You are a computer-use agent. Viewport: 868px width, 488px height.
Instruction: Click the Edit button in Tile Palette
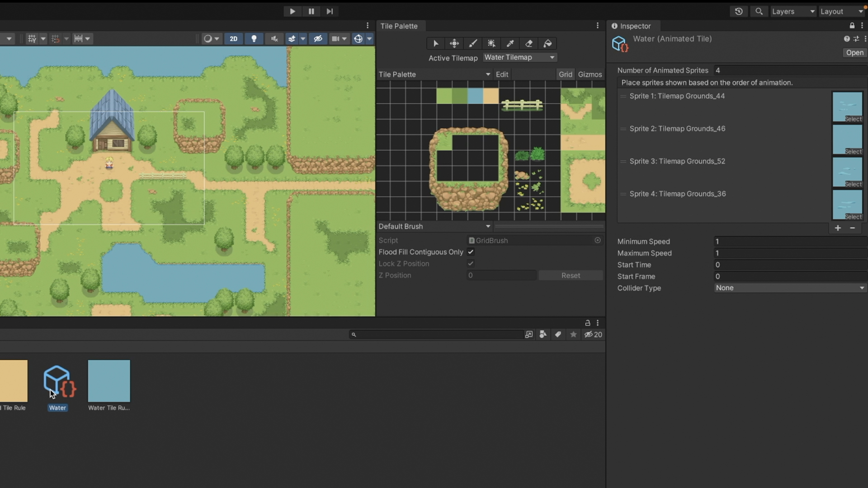[502, 74]
